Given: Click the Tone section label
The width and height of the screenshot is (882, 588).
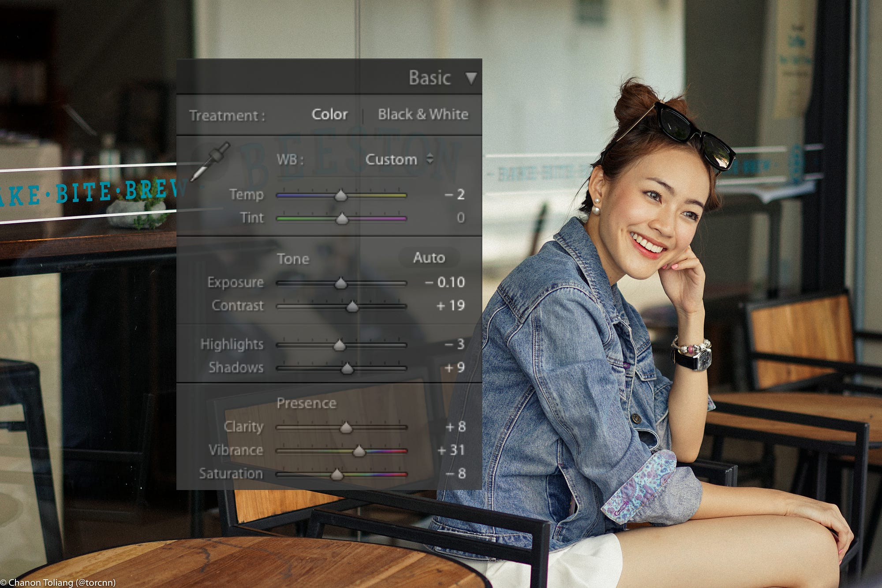Looking at the screenshot, I should [x=293, y=258].
